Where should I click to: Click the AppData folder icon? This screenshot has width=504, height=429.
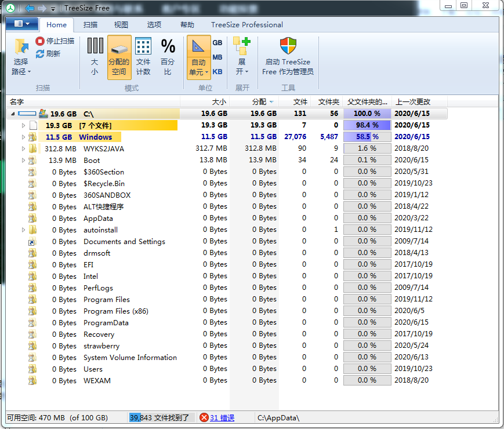click(32, 218)
